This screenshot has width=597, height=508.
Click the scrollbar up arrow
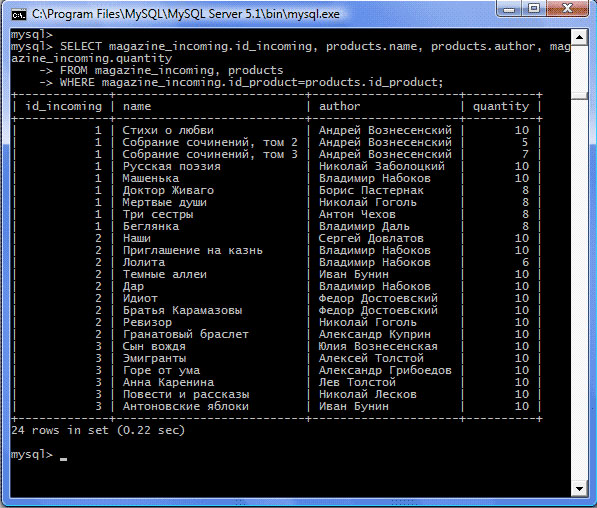tap(579, 37)
